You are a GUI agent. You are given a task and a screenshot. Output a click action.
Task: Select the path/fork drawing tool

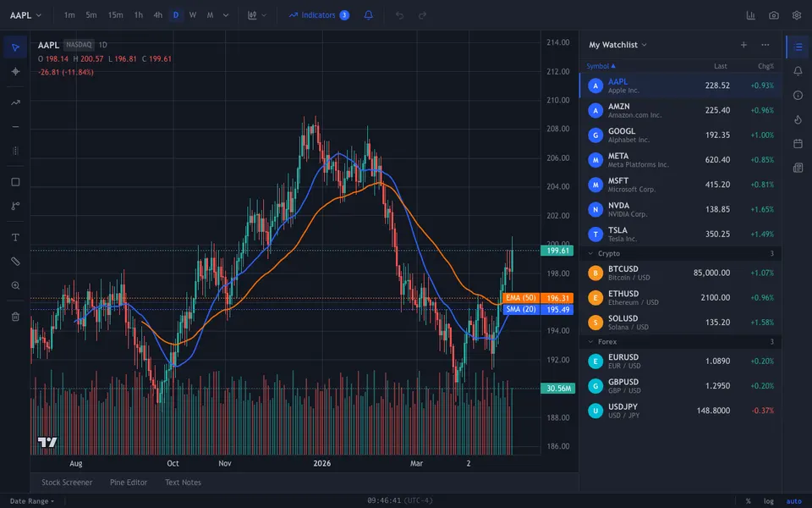pos(15,206)
